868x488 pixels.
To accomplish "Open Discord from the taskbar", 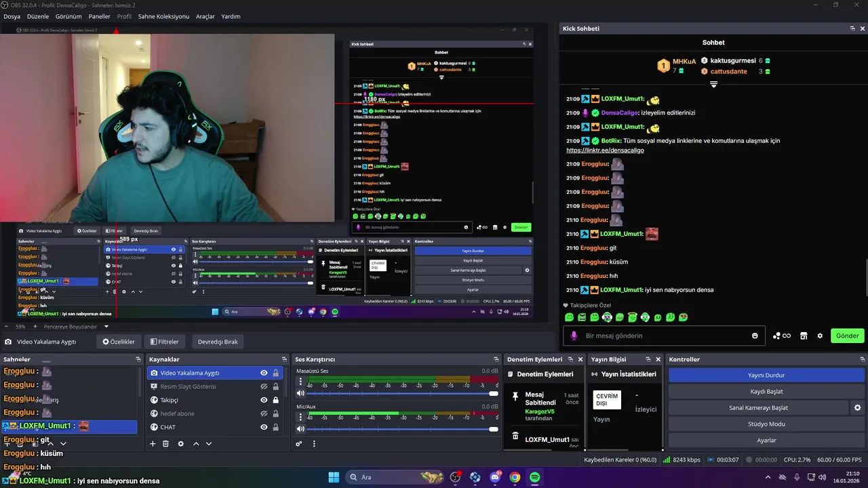I will (x=495, y=477).
